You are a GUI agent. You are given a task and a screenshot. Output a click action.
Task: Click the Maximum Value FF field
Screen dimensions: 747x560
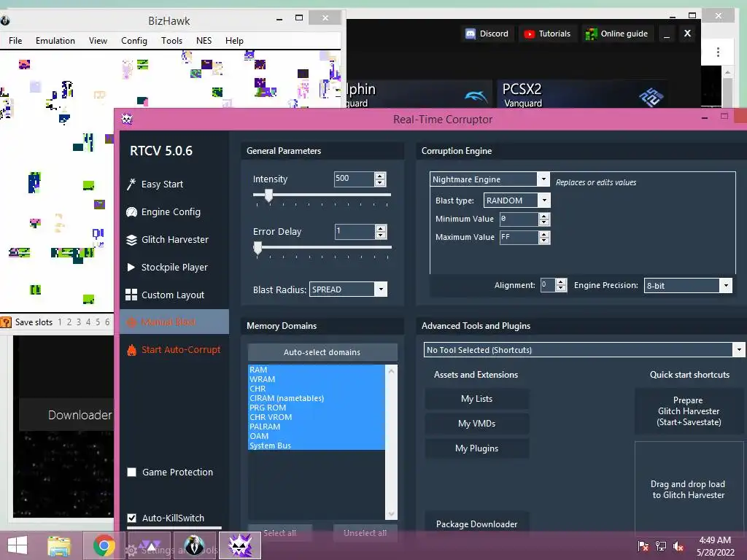(x=519, y=237)
